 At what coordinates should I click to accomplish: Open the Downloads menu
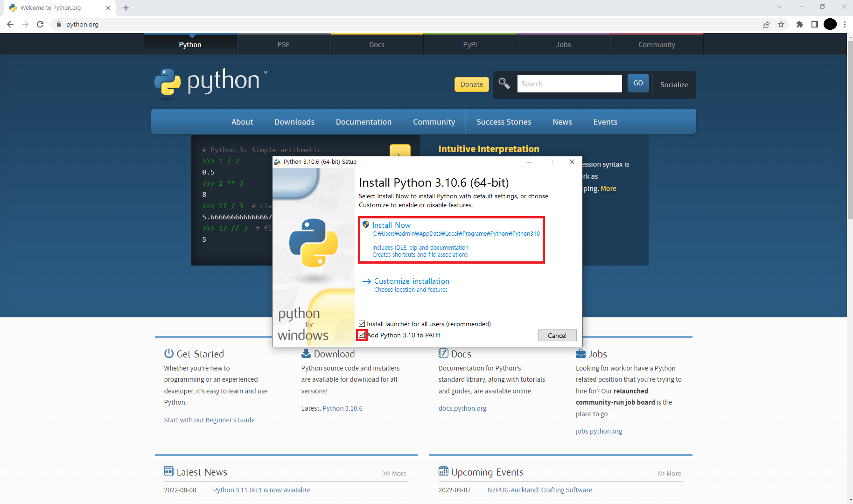tap(294, 122)
